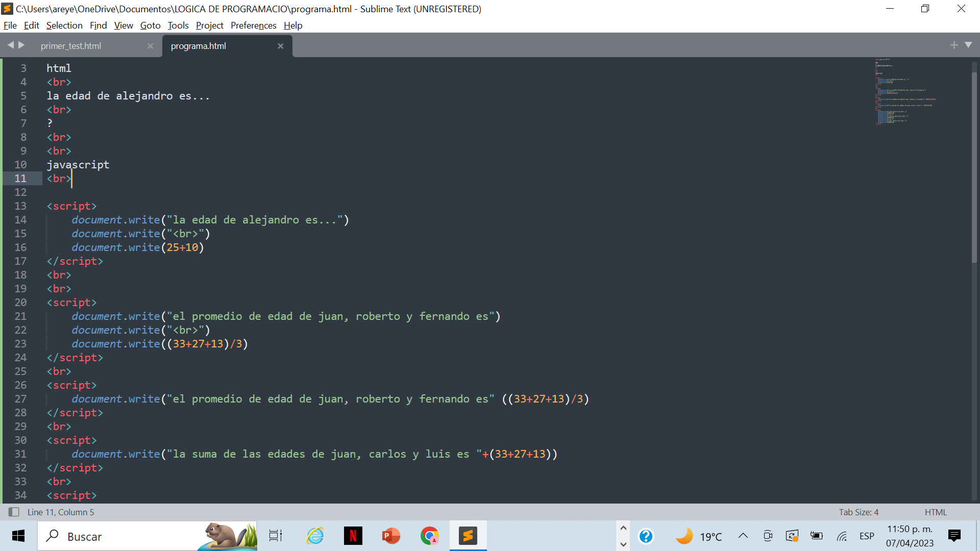Click the Meet Now tray icon

[768, 536]
